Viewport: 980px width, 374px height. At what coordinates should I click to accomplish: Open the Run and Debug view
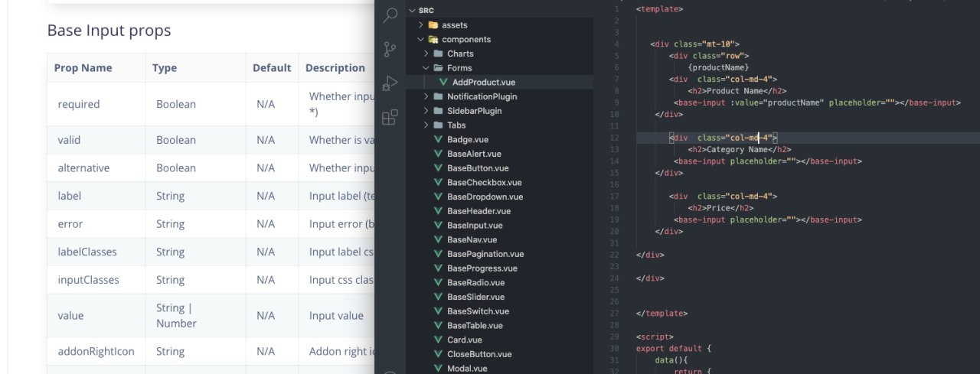point(390,83)
